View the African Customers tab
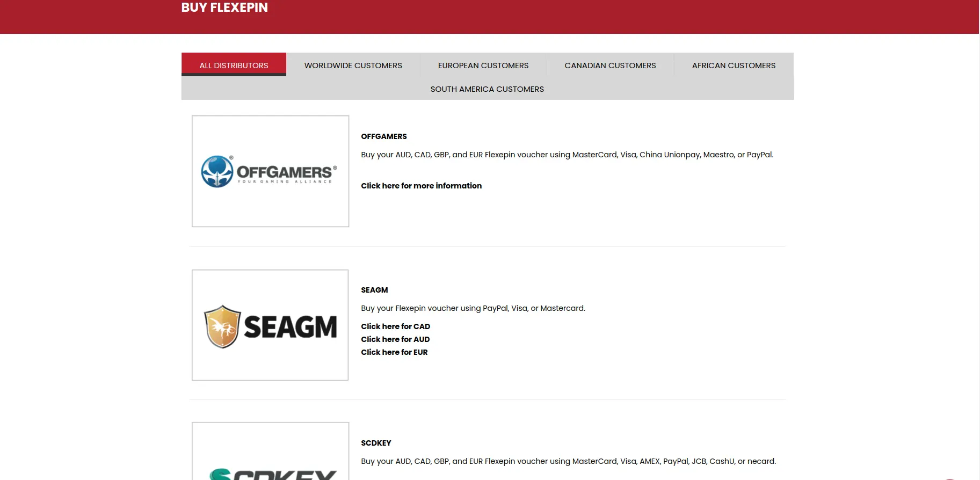The height and width of the screenshot is (480, 980). [734, 65]
